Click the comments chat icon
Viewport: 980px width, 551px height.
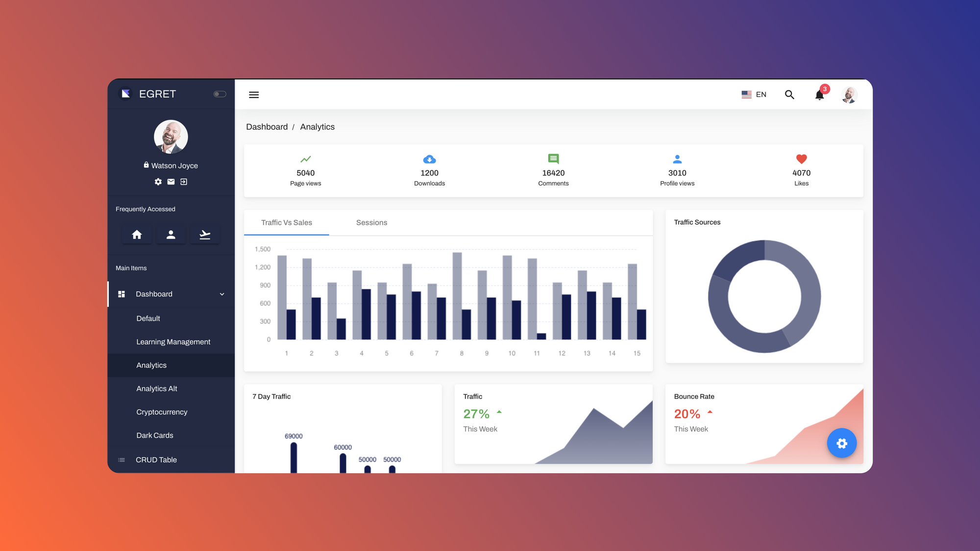553,159
